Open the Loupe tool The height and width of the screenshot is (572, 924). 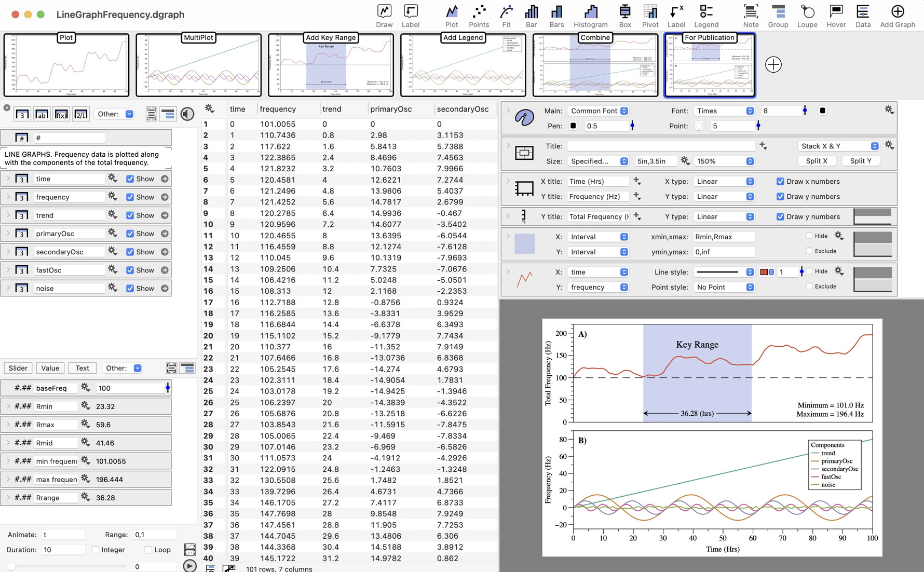807,16
